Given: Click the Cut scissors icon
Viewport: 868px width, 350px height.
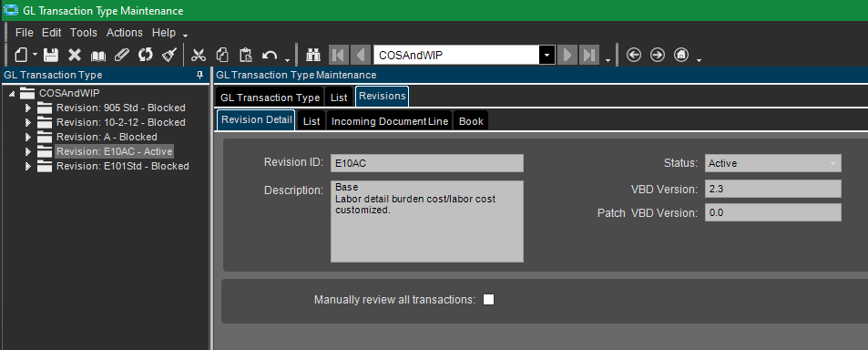Looking at the screenshot, I should click(199, 55).
